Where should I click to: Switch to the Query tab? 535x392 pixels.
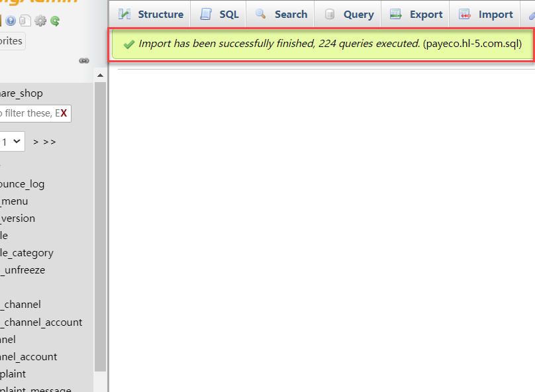pos(350,14)
